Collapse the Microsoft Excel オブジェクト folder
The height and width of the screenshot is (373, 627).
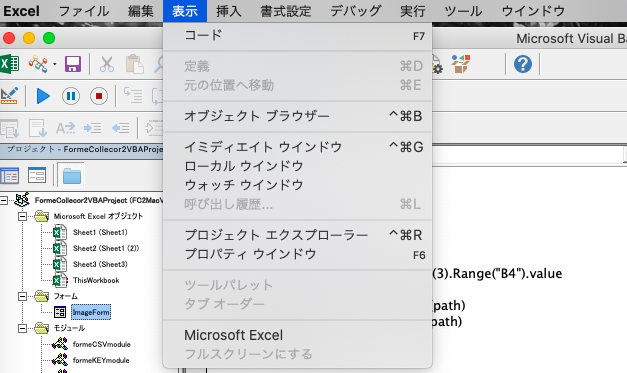click(23, 216)
